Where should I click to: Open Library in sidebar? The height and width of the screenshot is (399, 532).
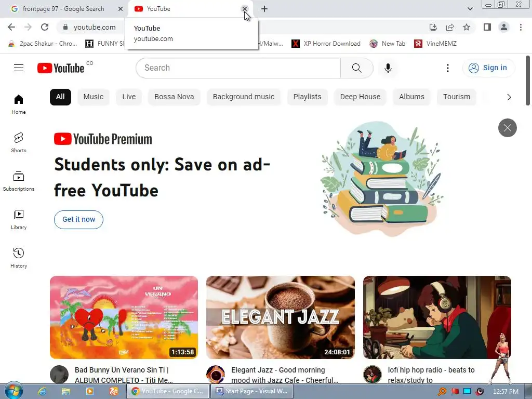[x=19, y=220]
